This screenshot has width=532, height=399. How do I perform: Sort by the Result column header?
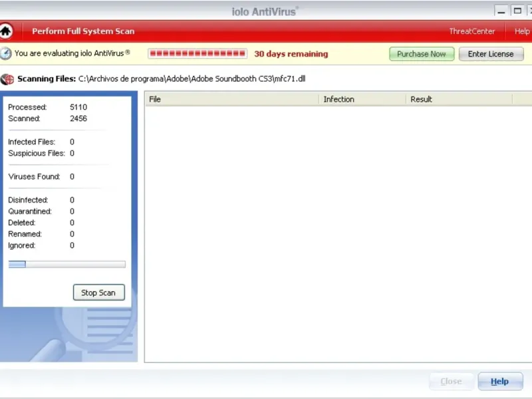coord(459,99)
